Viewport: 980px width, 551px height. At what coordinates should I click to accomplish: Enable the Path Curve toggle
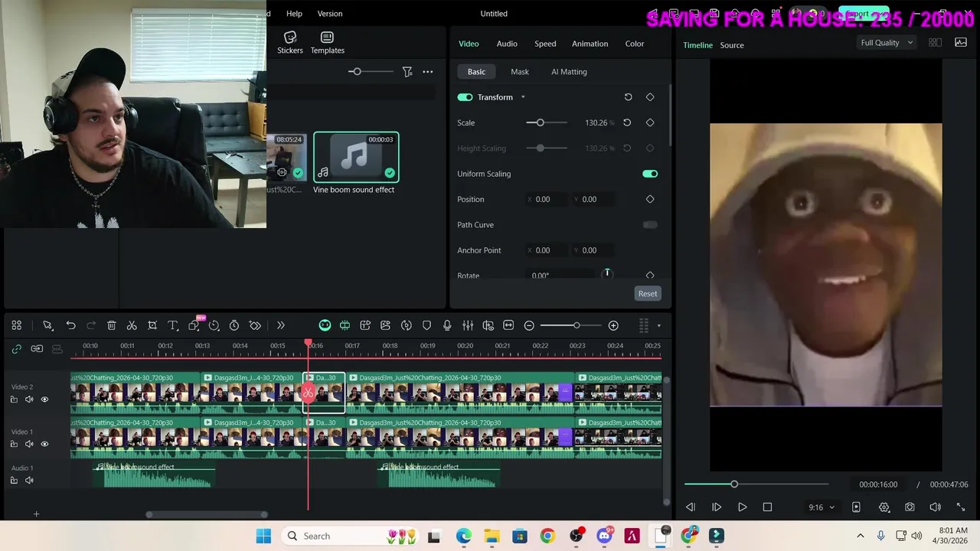click(650, 225)
